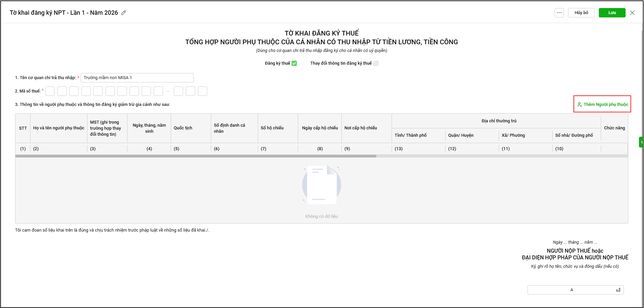
Task: Click the signer name field containing A
Action: (x=571, y=290)
